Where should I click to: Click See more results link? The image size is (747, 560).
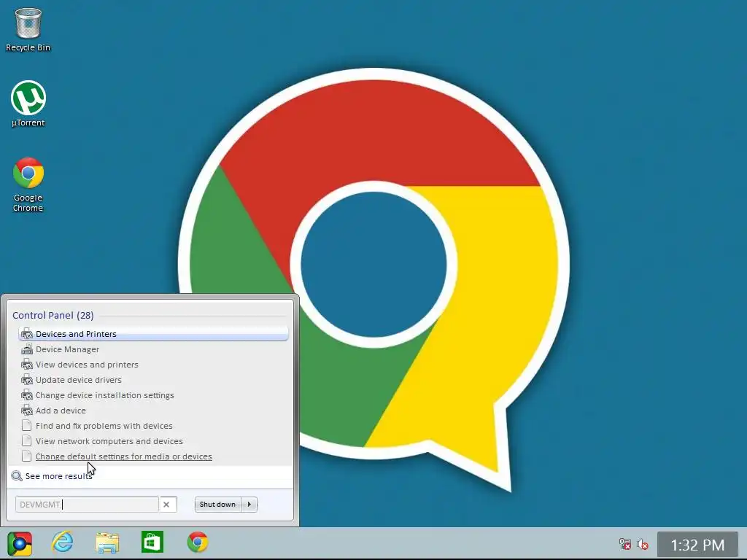pyautogui.click(x=58, y=476)
